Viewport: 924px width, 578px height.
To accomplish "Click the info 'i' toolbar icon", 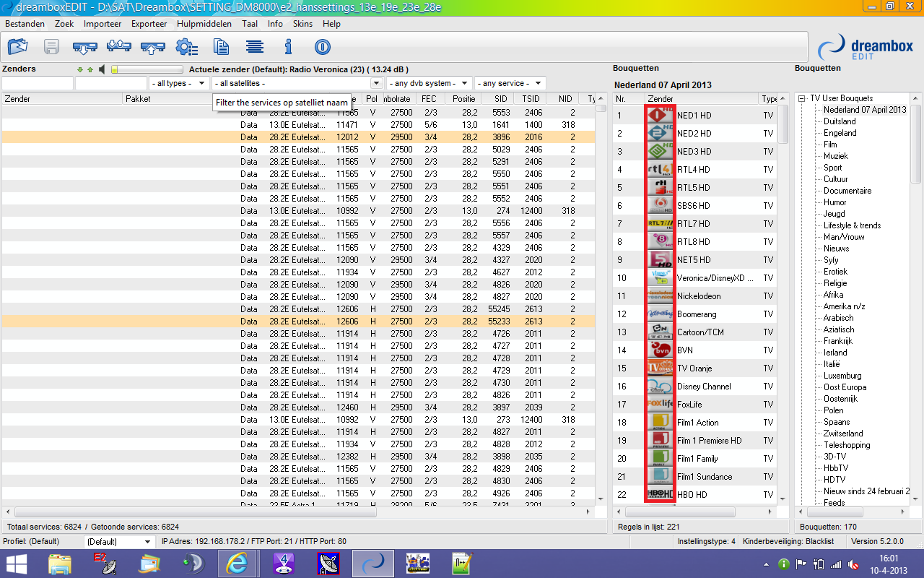I will click(x=288, y=48).
